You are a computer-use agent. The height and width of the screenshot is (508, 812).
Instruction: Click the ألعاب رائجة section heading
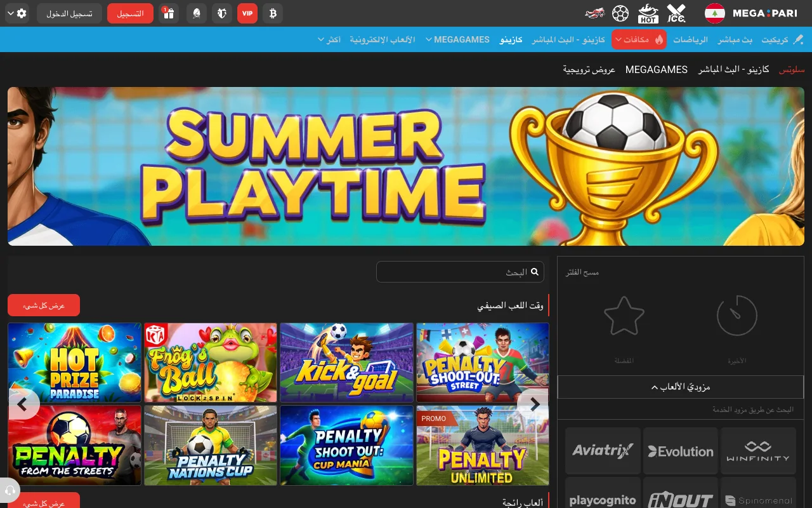point(523,502)
